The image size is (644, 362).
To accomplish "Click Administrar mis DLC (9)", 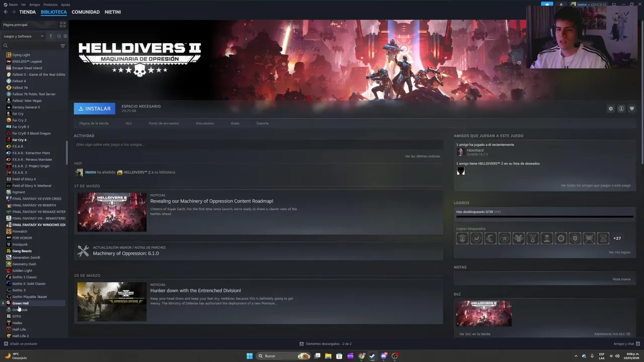I will (x=612, y=334).
